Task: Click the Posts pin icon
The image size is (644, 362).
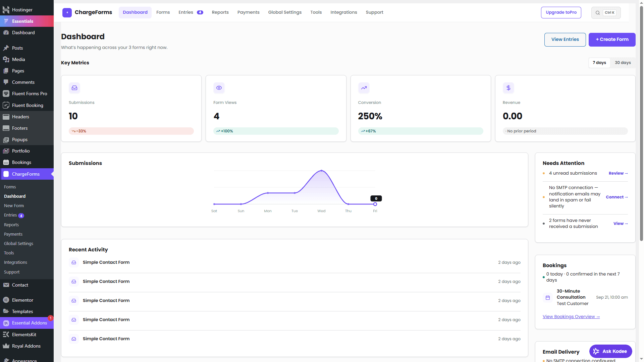Action: (x=6, y=48)
